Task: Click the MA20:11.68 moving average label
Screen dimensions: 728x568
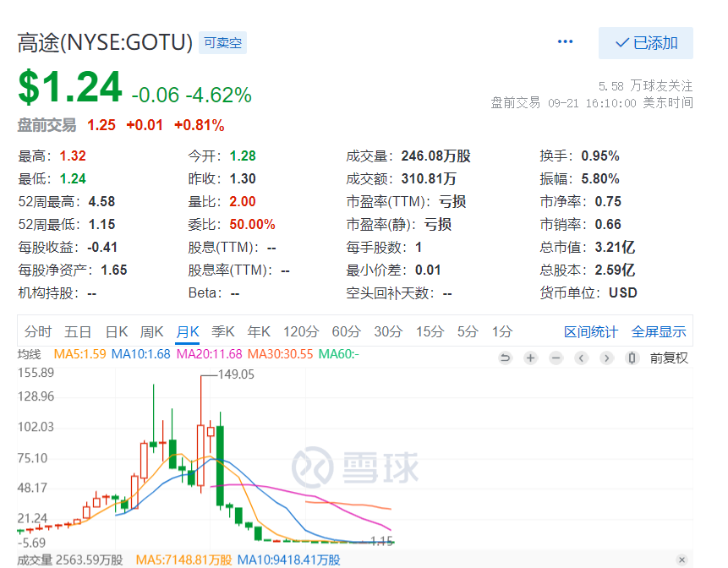Action: coord(210,354)
